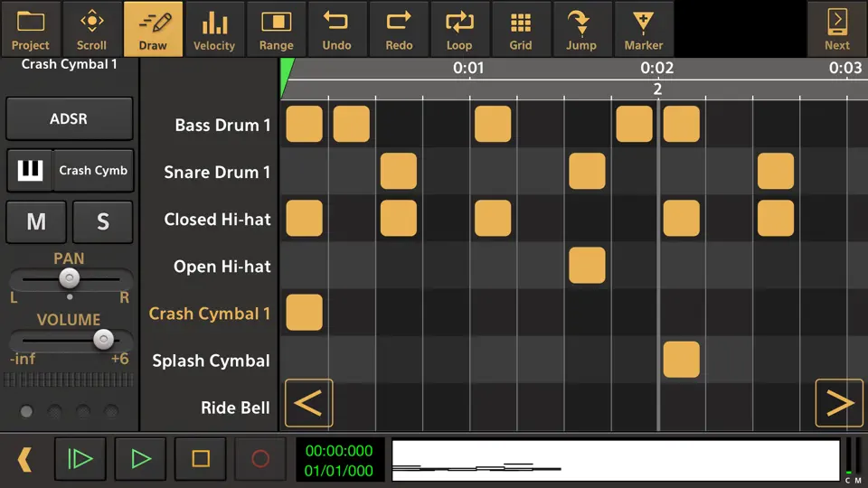Click the green playhead marker
Screen dimensions: 868x488
[287, 78]
